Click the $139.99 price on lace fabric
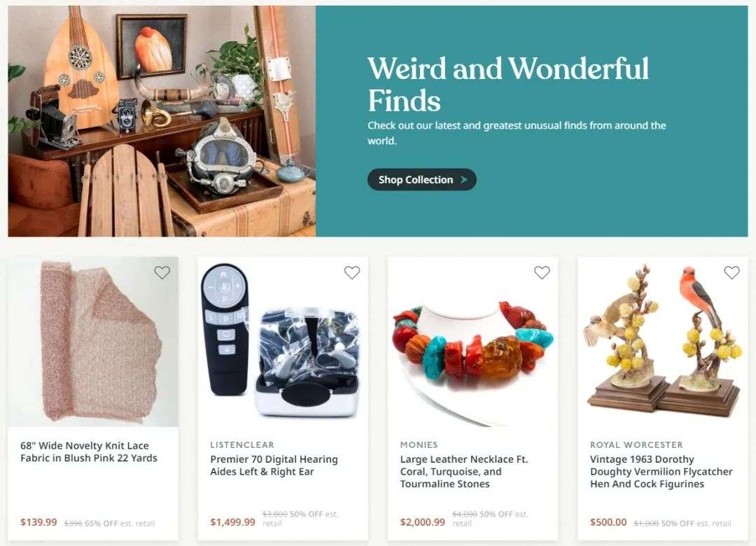 click(x=38, y=522)
